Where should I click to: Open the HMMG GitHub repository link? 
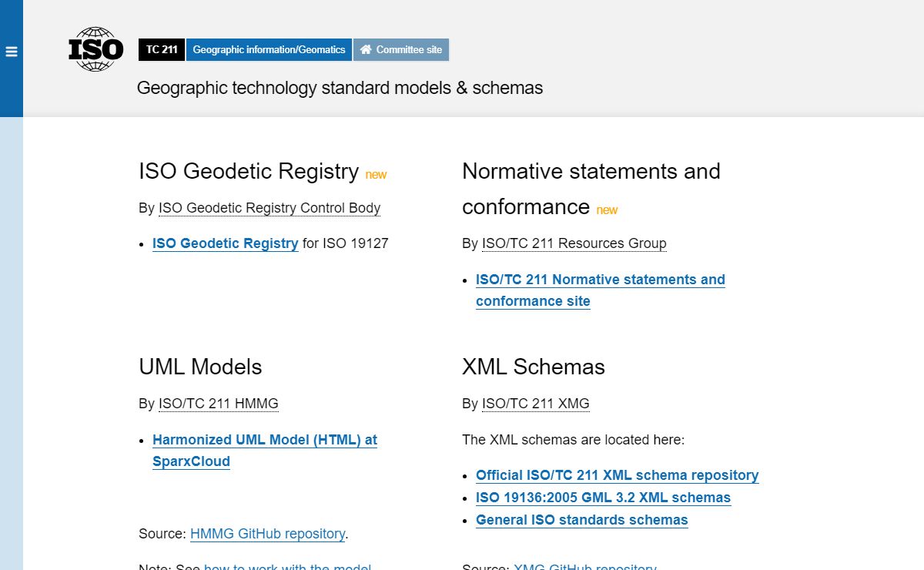click(268, 533)
